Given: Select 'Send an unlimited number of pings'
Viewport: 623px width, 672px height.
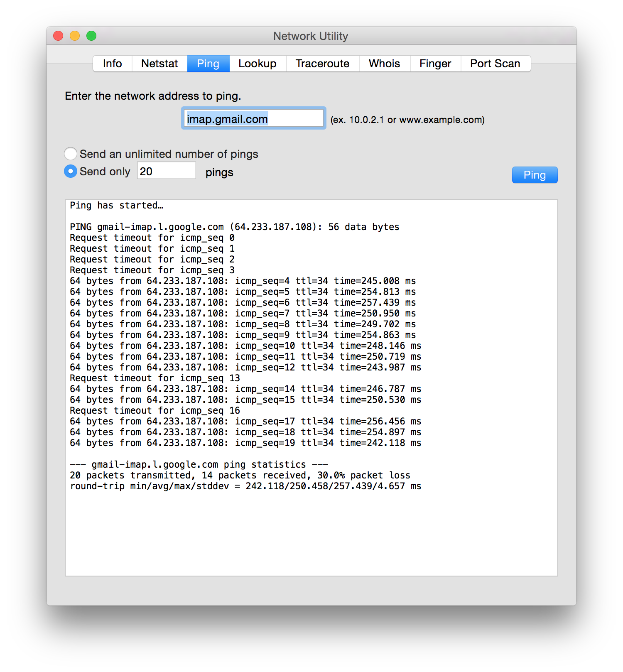Looking at the screenshot, I should [161, 154].
